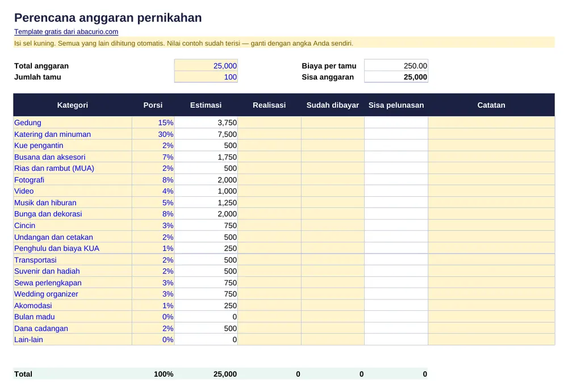Select the Dana cadangan cell

pyautogui.click(x=73, y=328)
